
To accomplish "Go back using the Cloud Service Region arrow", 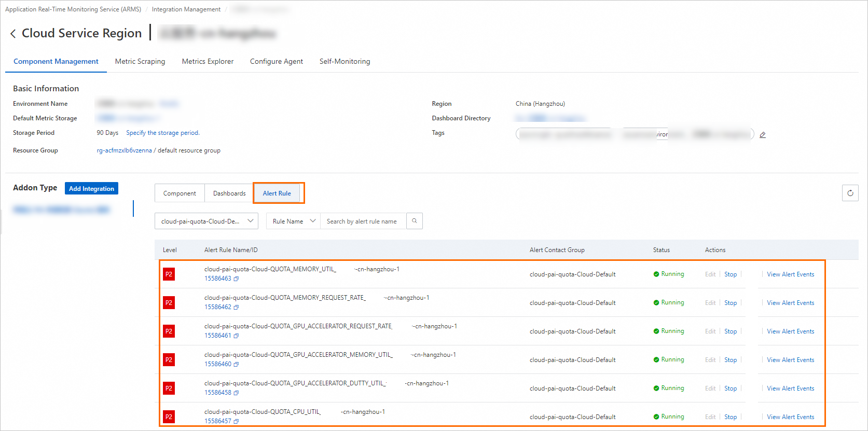I will point(13,34).
